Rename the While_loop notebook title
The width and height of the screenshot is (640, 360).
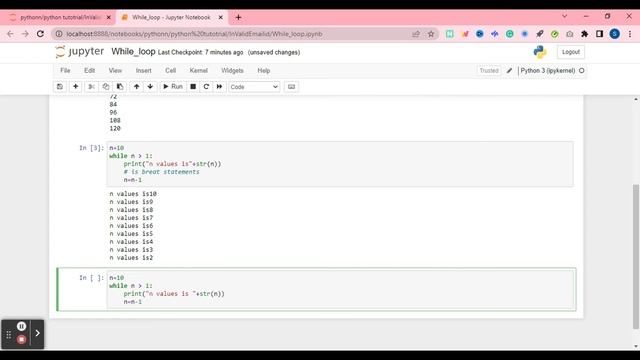coord(133,52)
